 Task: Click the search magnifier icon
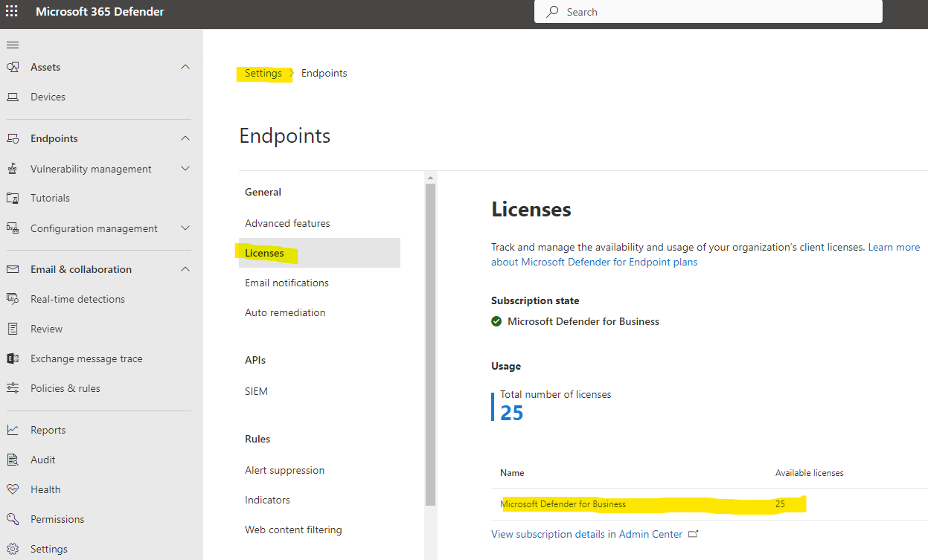tap(552, 12)
